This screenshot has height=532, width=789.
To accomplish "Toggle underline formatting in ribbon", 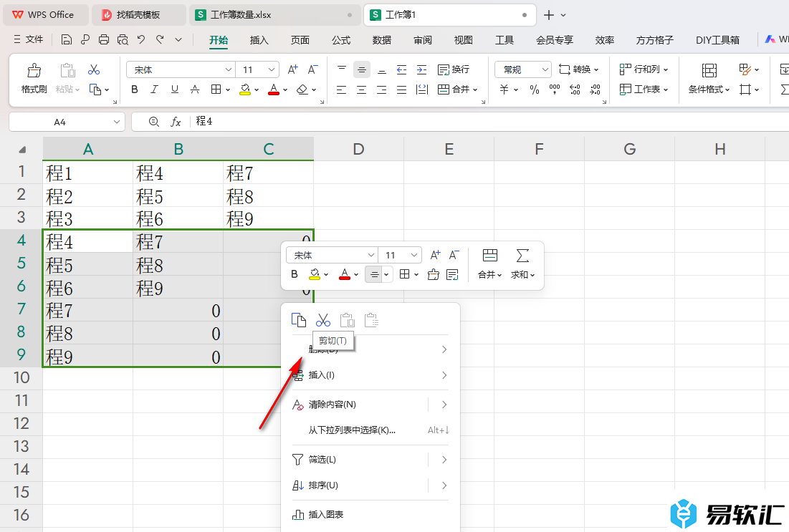I will [x=175, y=90].
